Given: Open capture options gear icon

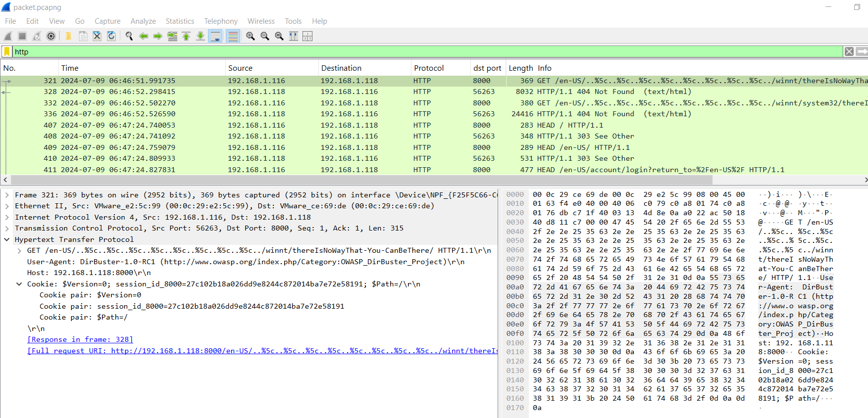Looking at the screenshot, I should click(51, 36).
